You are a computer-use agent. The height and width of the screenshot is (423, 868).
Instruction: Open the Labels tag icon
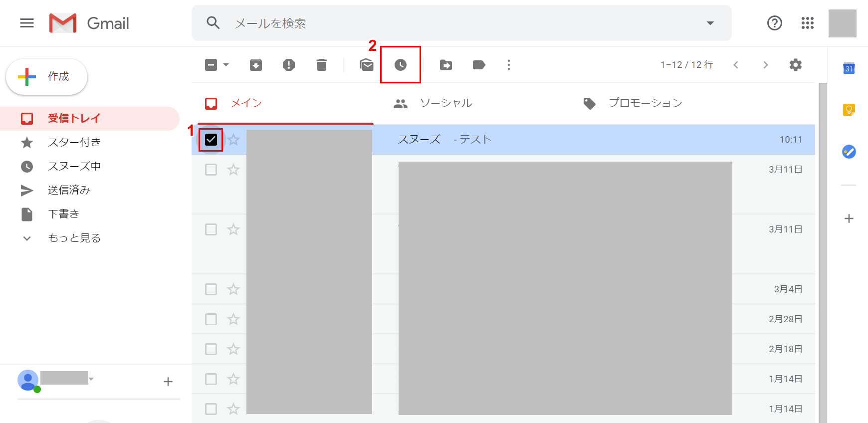tap(479, 65)
